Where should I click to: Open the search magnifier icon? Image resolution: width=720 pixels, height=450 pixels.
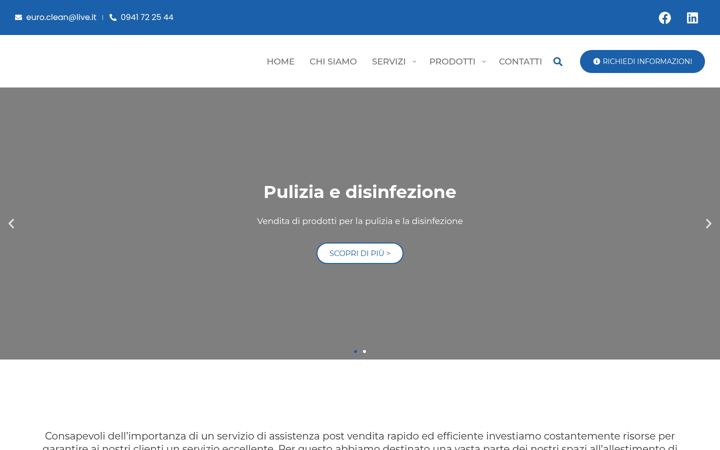coord(557,62)
